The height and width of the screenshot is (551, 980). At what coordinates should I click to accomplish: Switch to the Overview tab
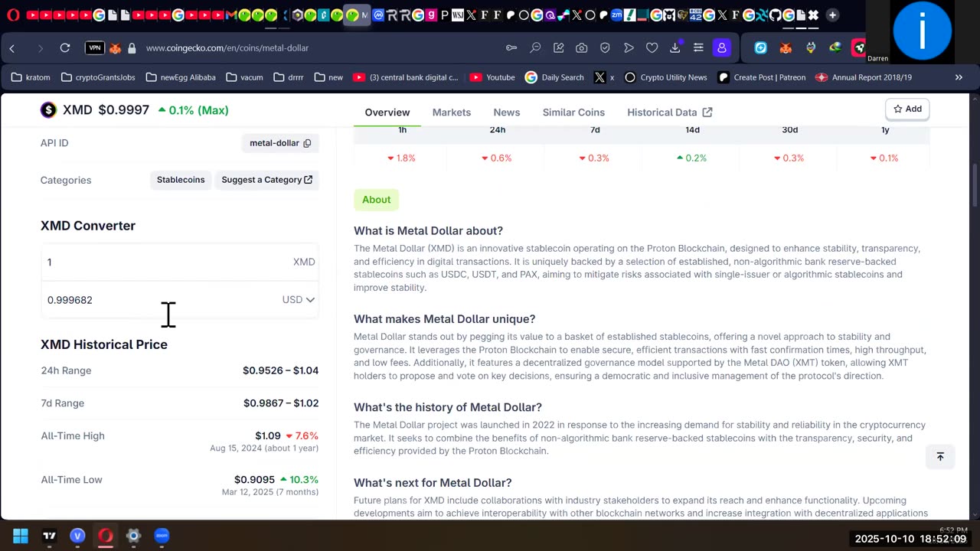[387, 112]
